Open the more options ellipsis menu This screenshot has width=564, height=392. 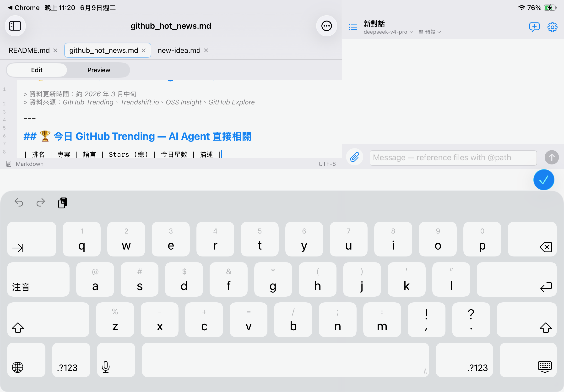tap(326, 26)
